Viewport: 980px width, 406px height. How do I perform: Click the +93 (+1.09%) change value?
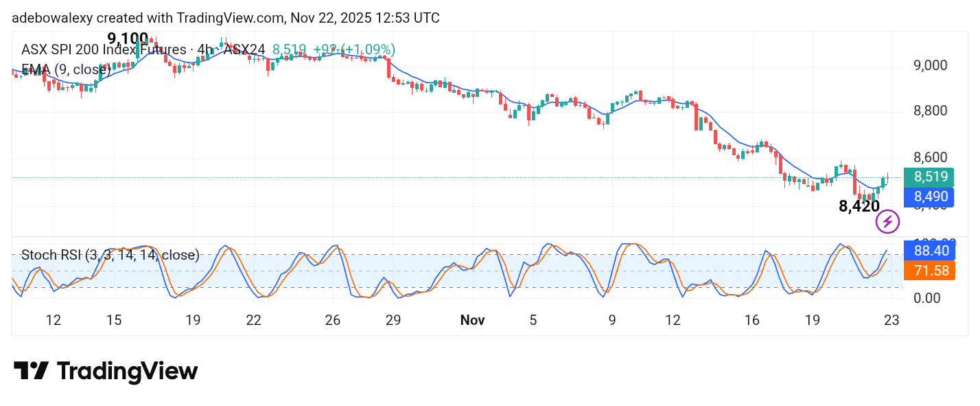pos(354,49)
